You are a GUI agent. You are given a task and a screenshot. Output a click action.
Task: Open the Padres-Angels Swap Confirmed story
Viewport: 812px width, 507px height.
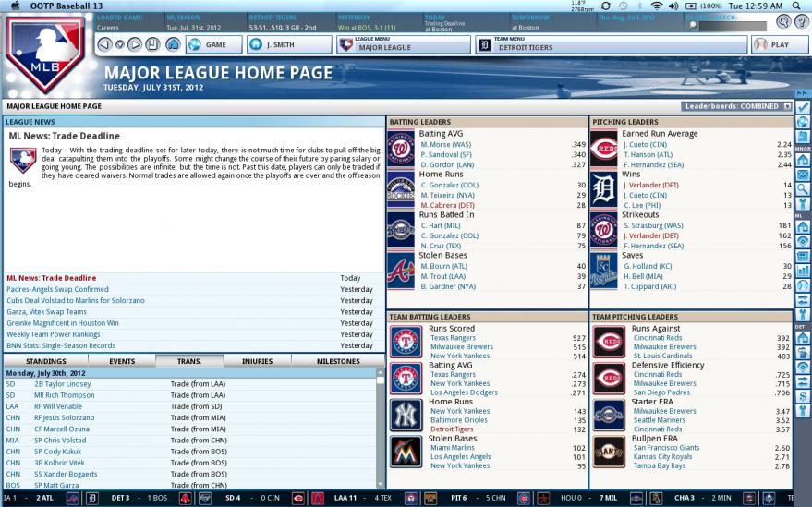click(x=57, y=289)
